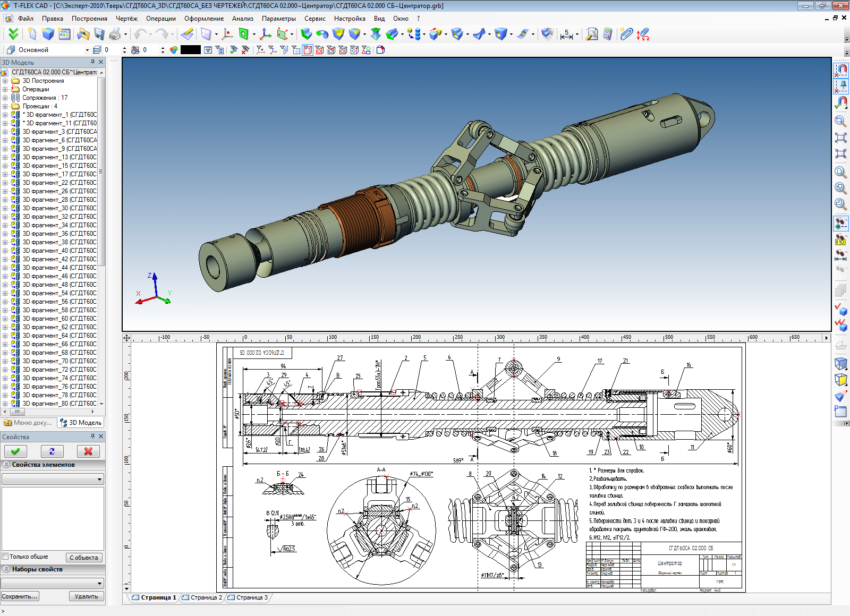Cancel with the red X button in Свойства
Screen dimensions: 850x616
click(88, 451)
